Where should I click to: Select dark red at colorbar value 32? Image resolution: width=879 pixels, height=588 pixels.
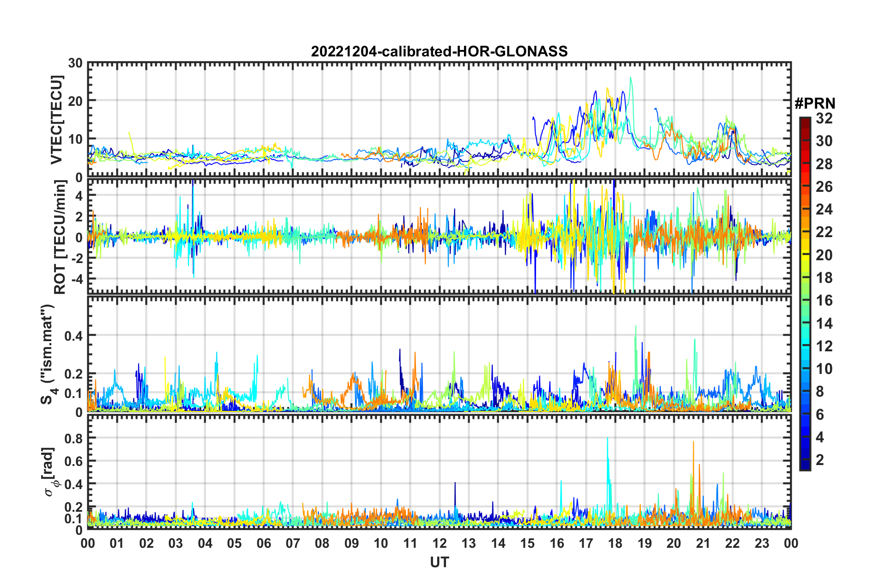coord(805,119)
